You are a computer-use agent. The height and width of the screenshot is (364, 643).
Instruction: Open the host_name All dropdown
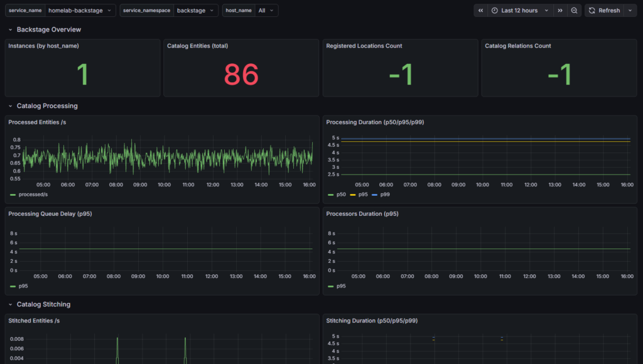pos(266,11)
